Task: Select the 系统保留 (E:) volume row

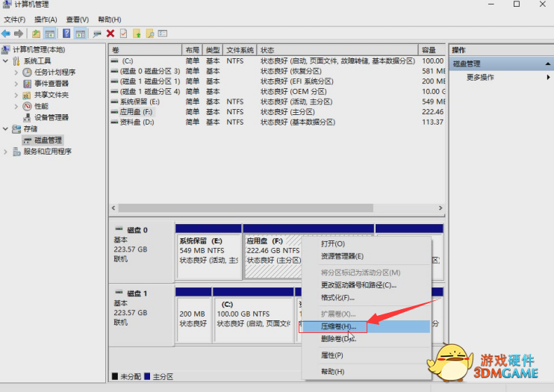Action: (277, 102)
